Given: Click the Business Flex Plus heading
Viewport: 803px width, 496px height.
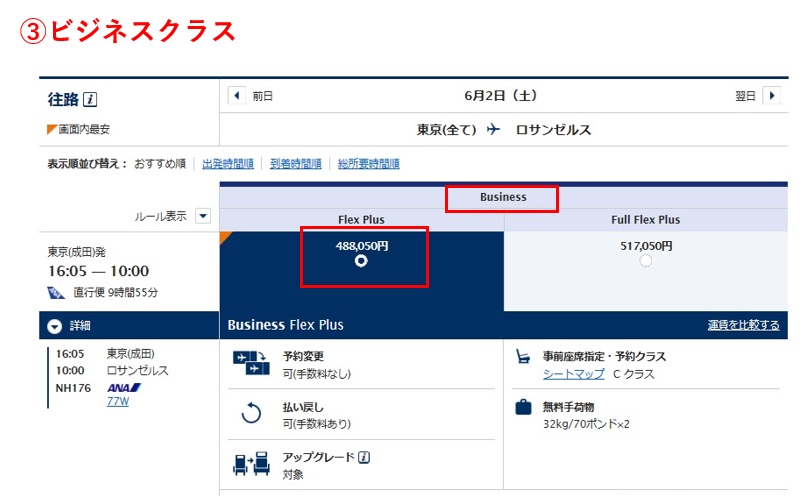Looking at the screenshot, I should [x=286, y=325].
